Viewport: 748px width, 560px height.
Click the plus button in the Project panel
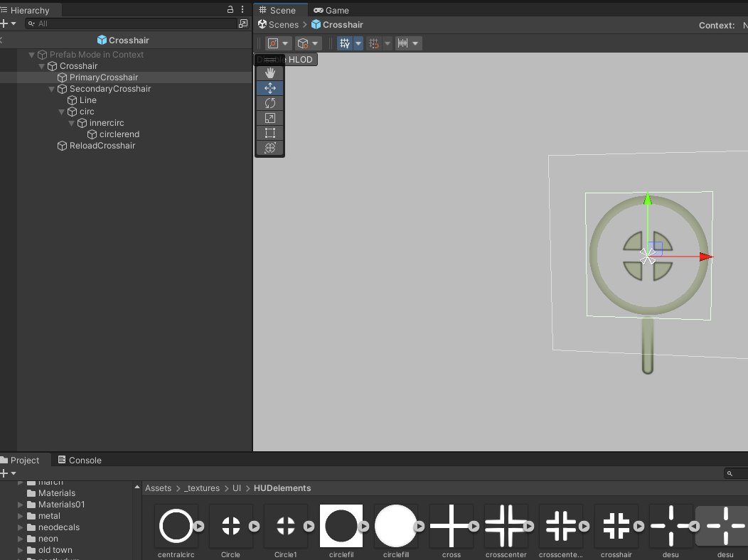(4, 473)
